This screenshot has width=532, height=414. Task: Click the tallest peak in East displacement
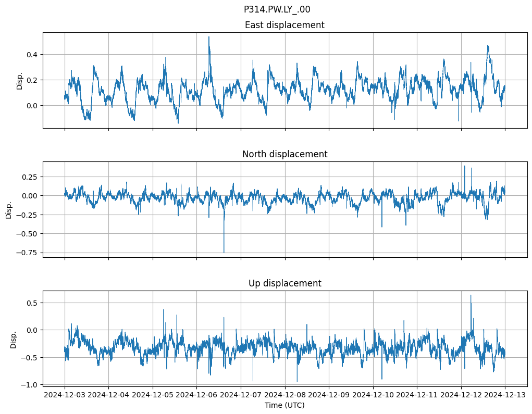click(209, 37)
